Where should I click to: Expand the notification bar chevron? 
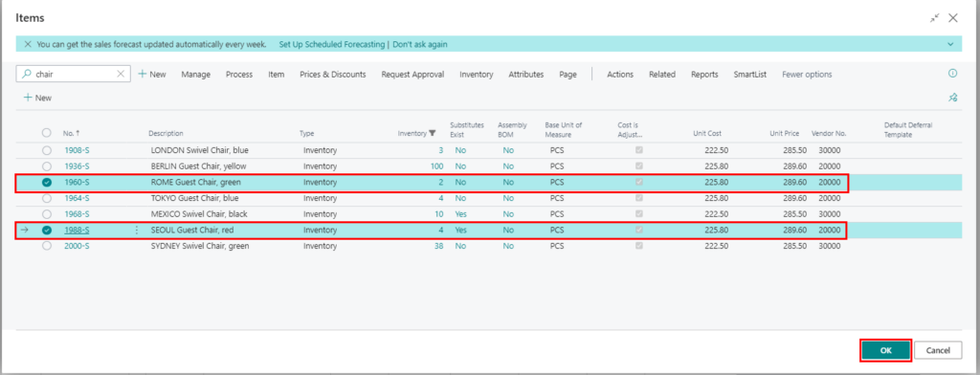[x=950, y=44]
